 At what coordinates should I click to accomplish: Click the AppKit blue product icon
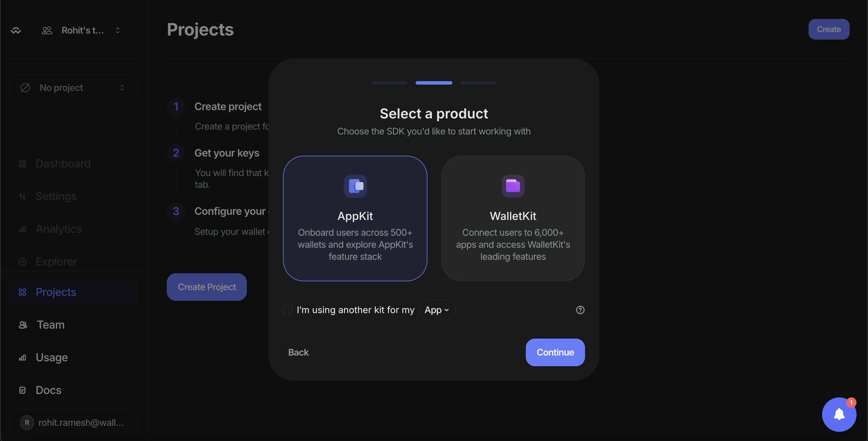pos(355,186)
